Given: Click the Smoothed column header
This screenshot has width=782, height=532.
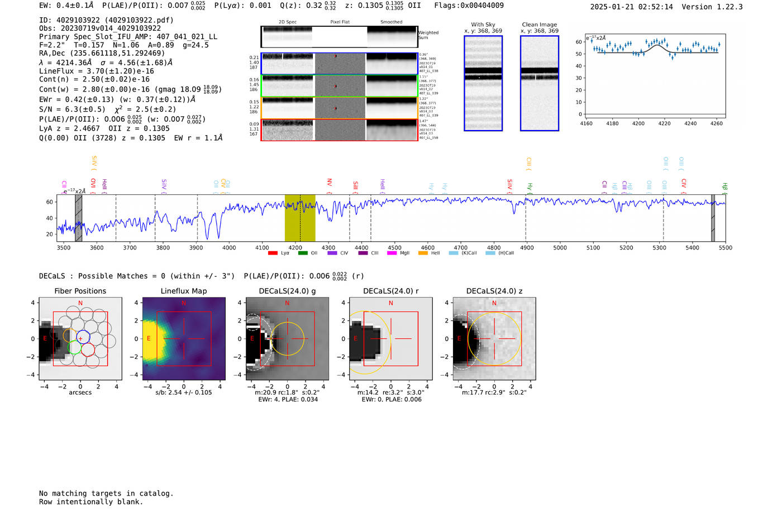Looking at the screenshot, I should (x=392, y=22).
